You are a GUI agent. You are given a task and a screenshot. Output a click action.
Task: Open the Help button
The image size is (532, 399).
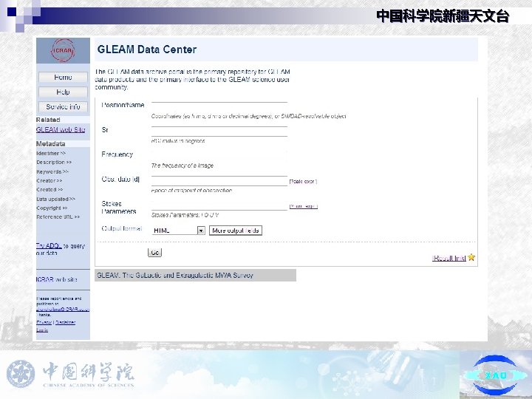(x=63, y=92)
